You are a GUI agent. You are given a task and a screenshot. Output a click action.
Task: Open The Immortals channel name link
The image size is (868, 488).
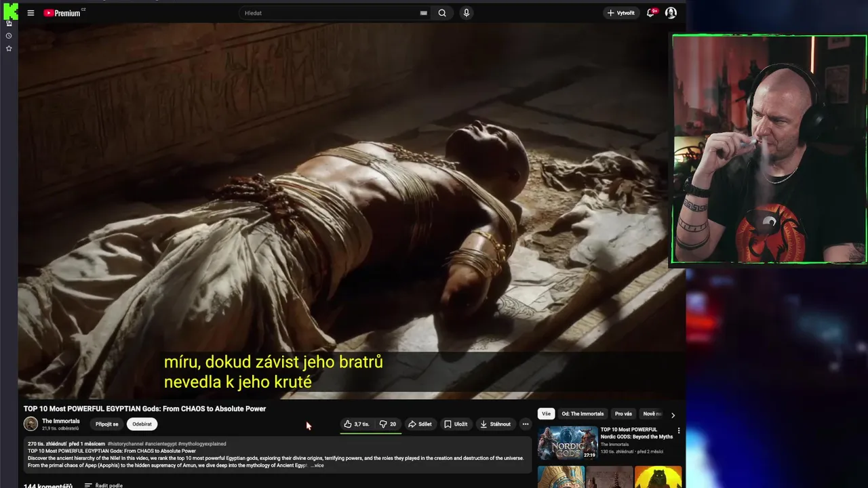pyautogui.click(x=61, y=421)
